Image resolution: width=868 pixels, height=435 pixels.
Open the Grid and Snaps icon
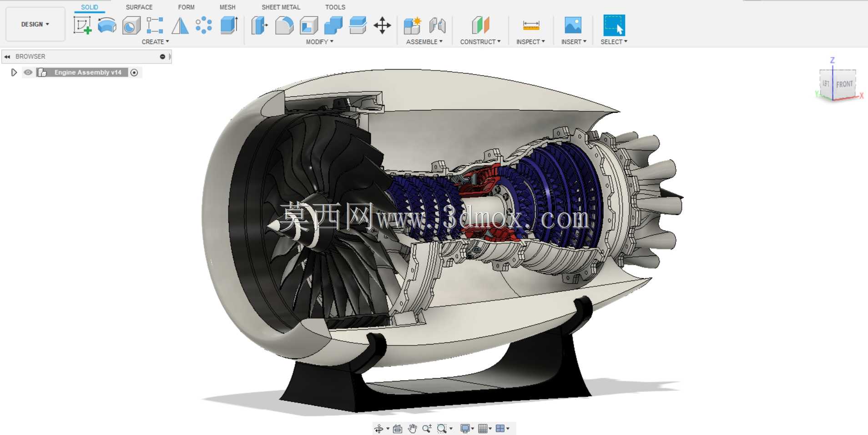click(483, 428)
